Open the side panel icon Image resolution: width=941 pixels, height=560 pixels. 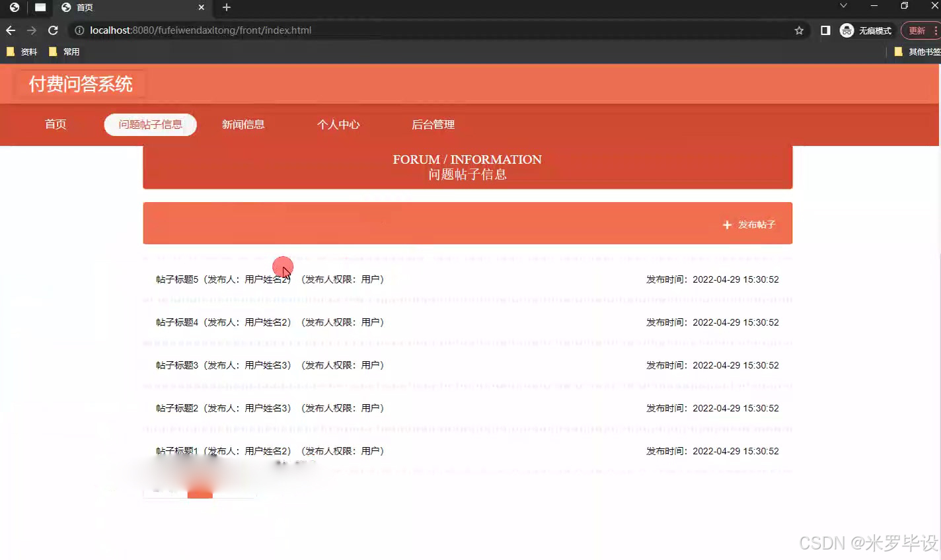pos(825,30)
